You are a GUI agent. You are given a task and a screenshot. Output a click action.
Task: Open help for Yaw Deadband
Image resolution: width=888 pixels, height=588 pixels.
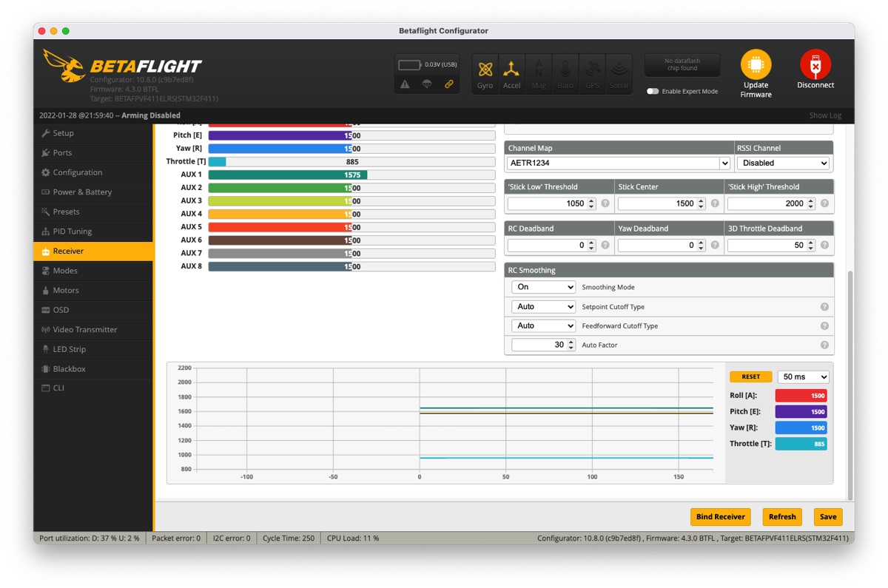coord(715,245)
